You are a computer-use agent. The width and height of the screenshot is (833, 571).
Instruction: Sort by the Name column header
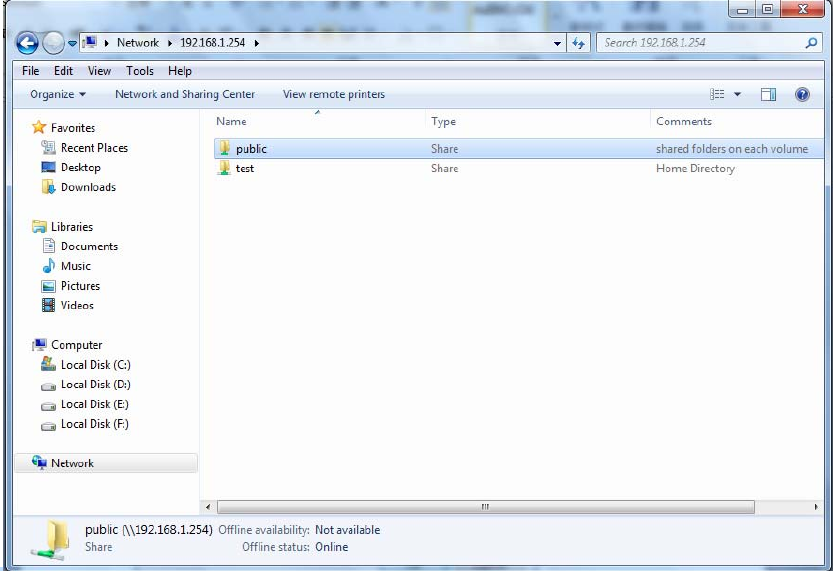(231, 121)
